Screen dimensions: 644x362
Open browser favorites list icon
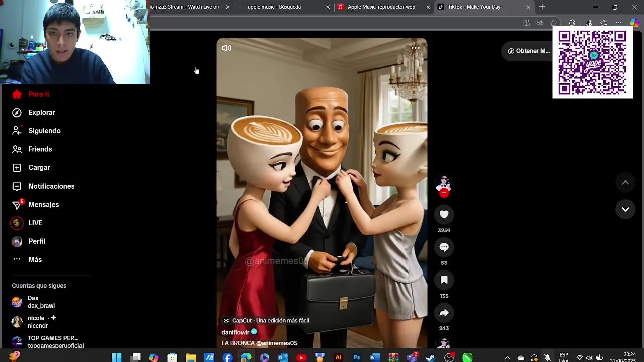(x=604, y=23)
